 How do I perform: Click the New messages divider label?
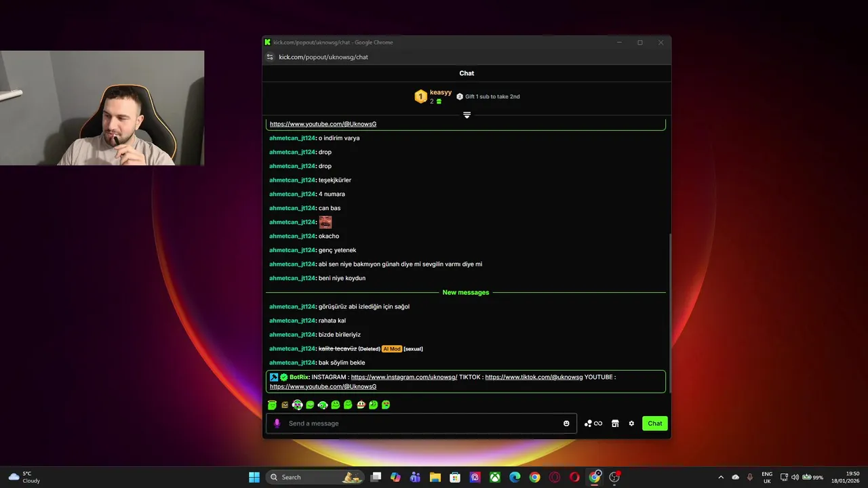coord(466,292)
